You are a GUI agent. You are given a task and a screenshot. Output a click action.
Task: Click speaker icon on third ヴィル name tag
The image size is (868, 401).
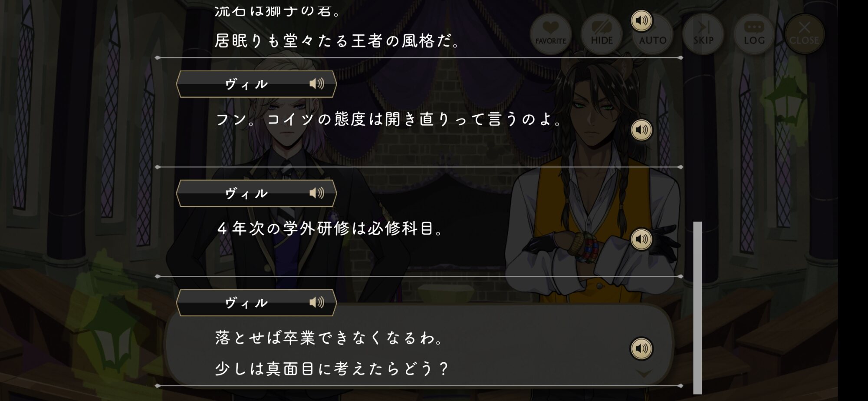tap(317, 302)
